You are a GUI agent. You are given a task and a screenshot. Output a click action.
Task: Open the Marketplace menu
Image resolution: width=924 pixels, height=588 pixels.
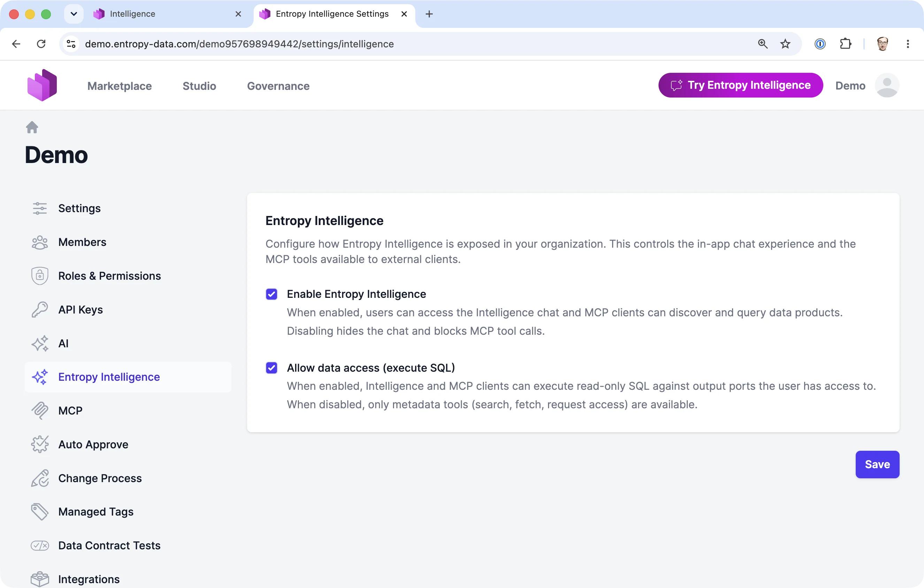(120, 86)
